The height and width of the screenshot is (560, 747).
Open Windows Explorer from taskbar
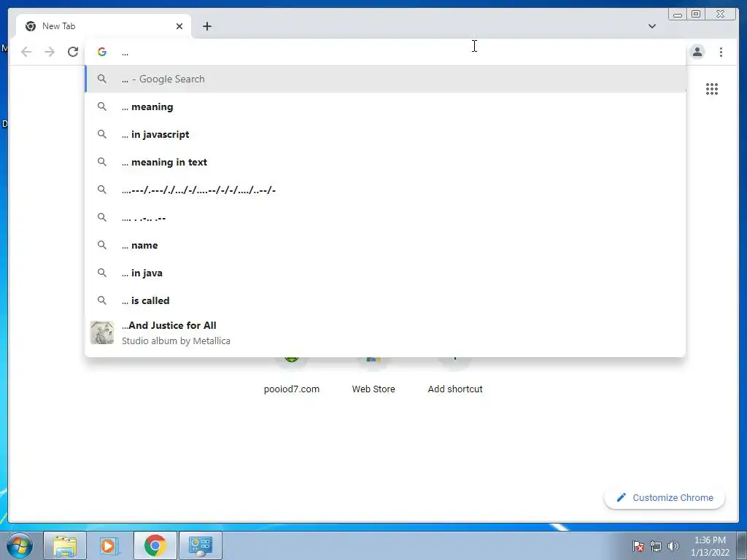click(x=65, y=545)
